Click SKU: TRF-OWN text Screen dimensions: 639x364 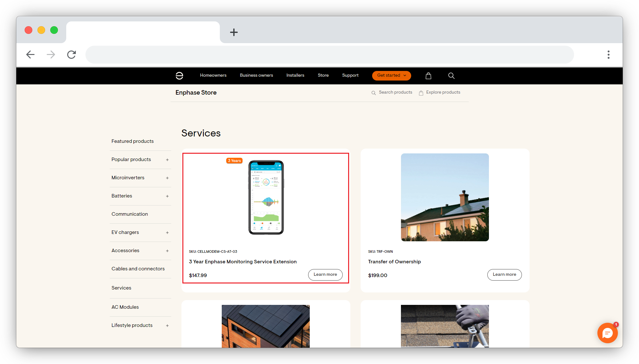coord(380,252)
